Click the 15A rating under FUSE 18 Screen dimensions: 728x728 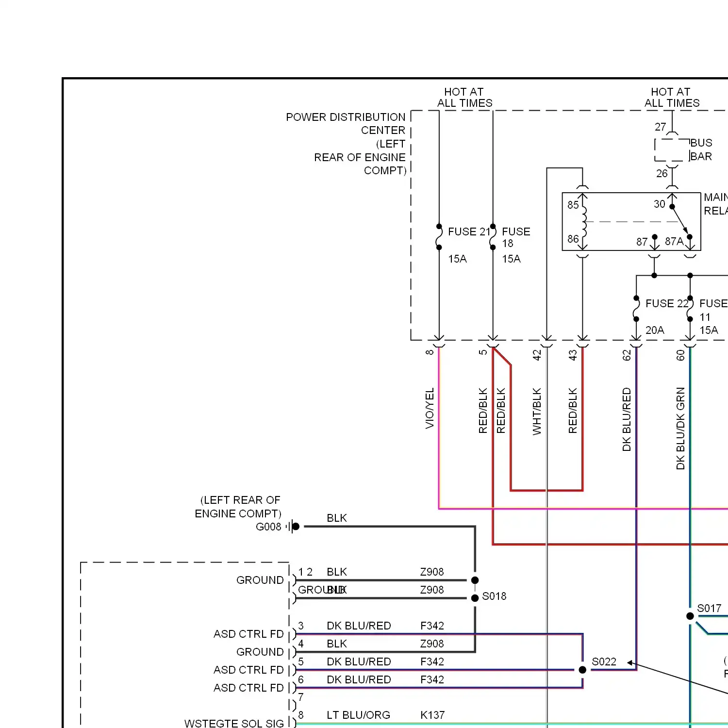pos(511,259)
